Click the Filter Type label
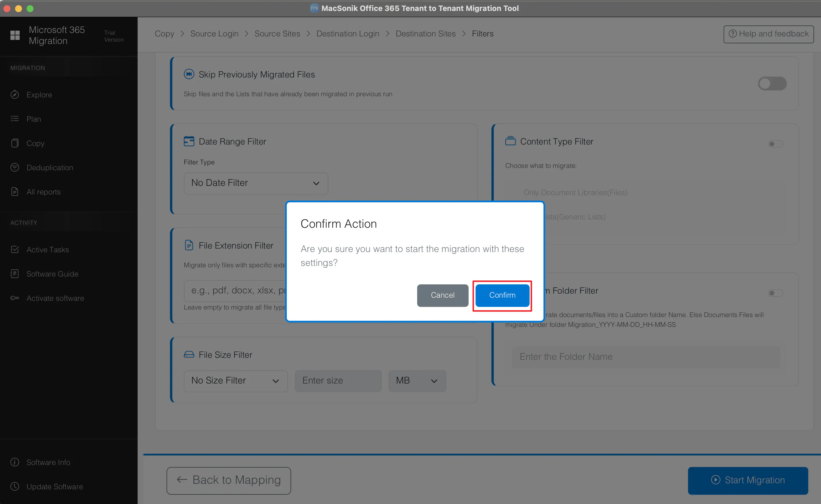The image size is (821, 504). point(199,162)
